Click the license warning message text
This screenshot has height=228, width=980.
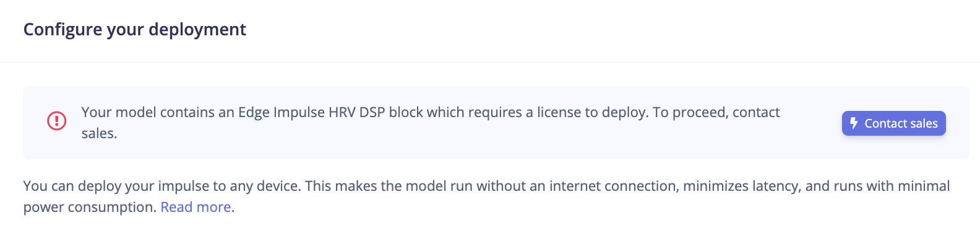click(x=431, y=123)
